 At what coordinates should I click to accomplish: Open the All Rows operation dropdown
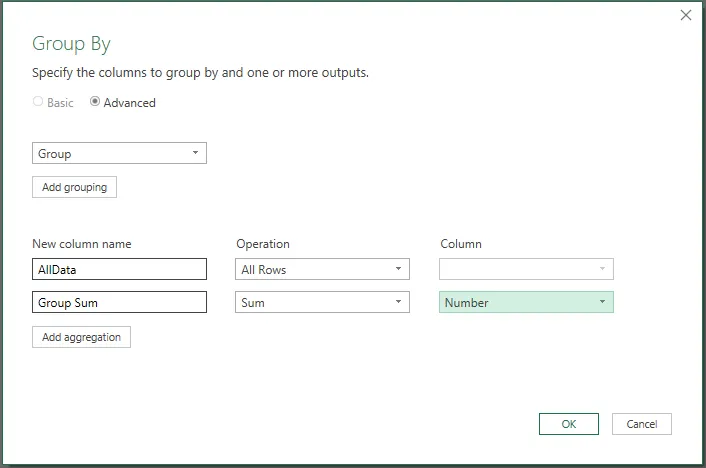pos(322,269)
